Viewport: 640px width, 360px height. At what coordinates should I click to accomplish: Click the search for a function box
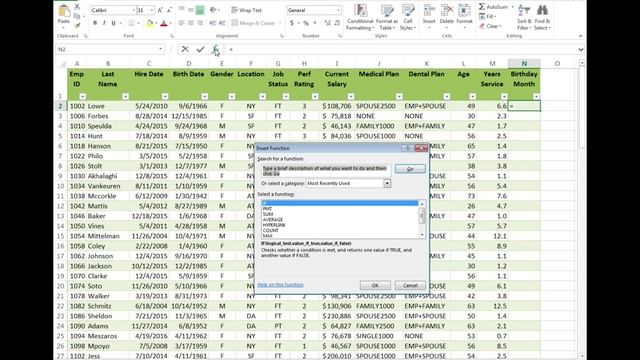click(x=326, y=171)
